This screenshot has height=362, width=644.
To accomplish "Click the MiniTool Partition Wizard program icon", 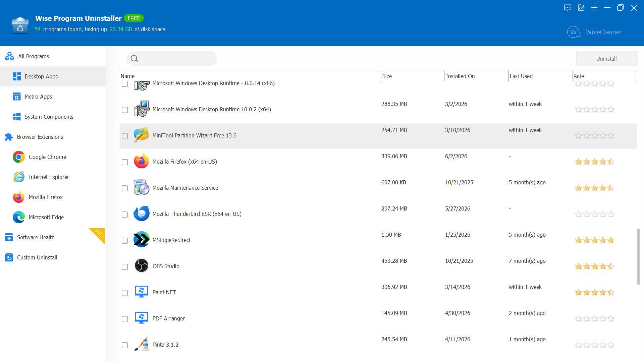I will [141, 135].
